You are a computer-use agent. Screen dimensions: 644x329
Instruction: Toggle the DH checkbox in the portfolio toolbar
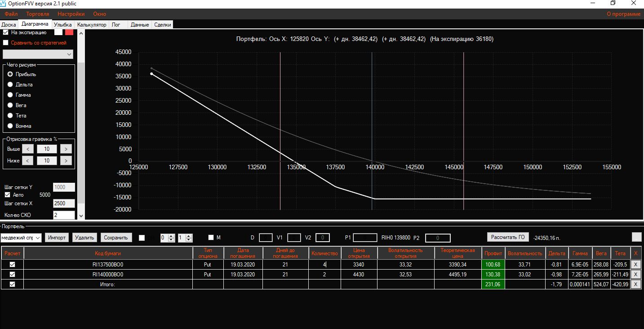point(142,238)
